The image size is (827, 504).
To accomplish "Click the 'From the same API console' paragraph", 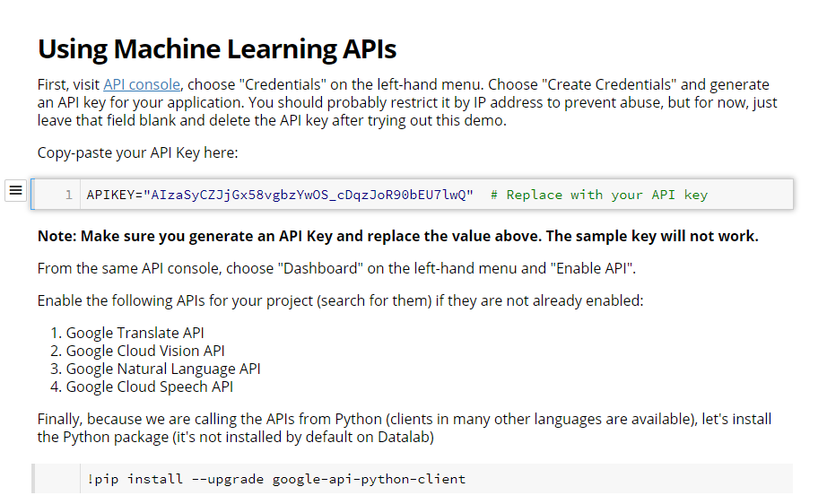I will pos(336,268).
